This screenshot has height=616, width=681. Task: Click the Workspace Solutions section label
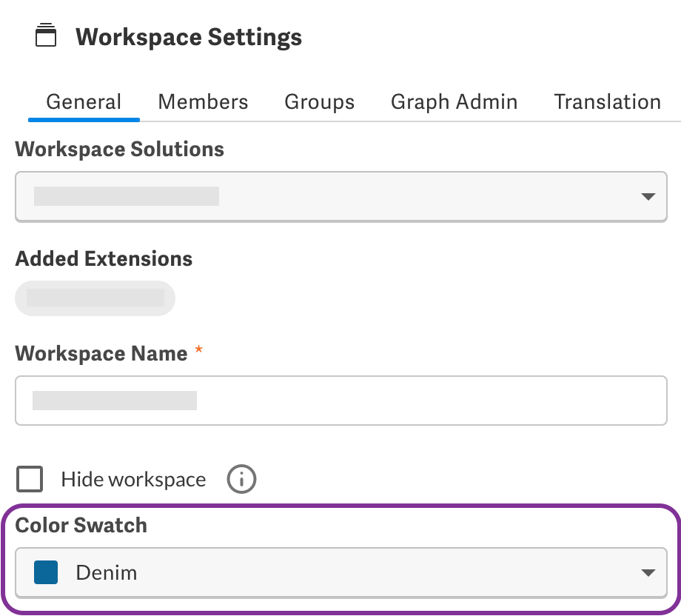click(x=119, y=149)
